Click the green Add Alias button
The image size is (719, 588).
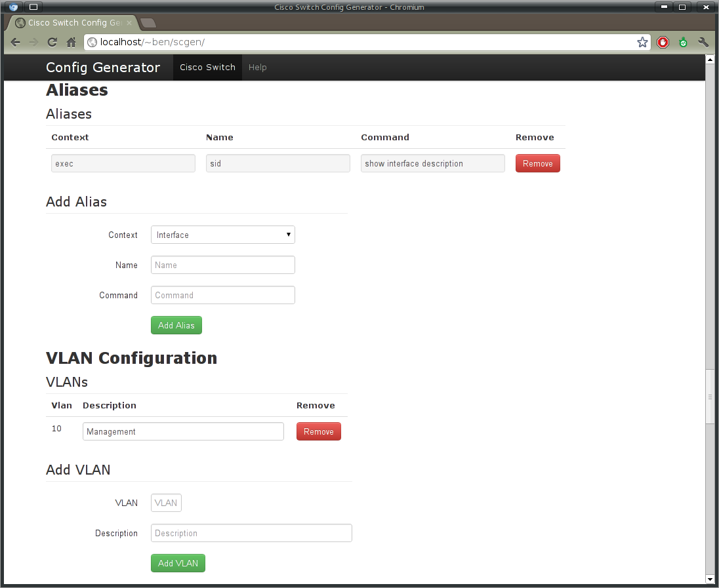176,325
